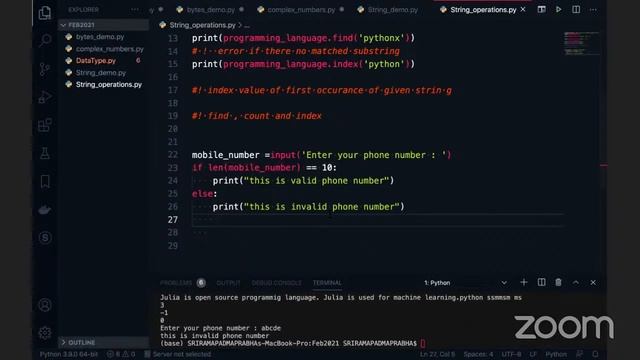Click line number 27 in gutter
Screen dimensions: 640x360
pos(173,220)
